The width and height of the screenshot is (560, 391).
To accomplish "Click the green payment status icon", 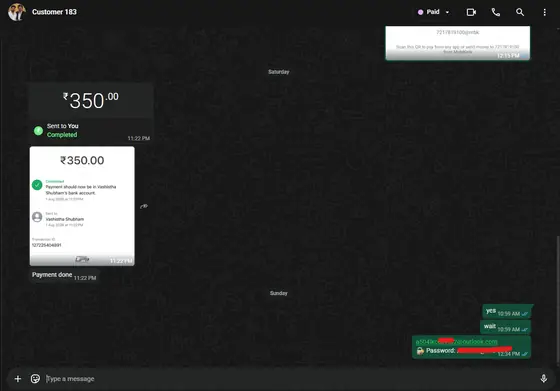I will [38, 131].
